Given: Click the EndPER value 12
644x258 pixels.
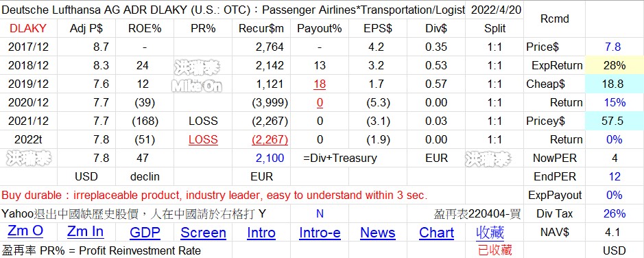Looking at the screenshot, I should coord(615,176).
